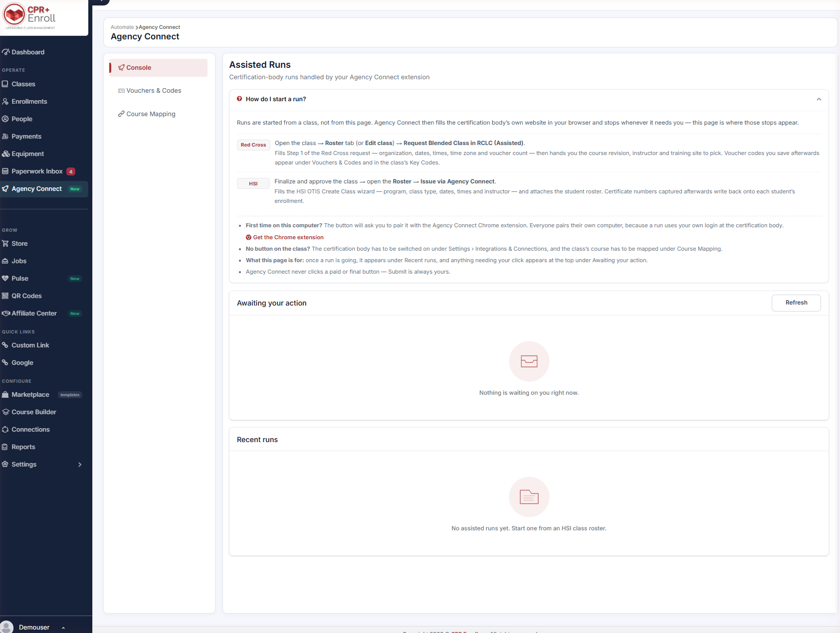Open Enrollments from the sidebar
Viewport: 840px width, 633px height.
pyautogui.click(x=44, y=102)
